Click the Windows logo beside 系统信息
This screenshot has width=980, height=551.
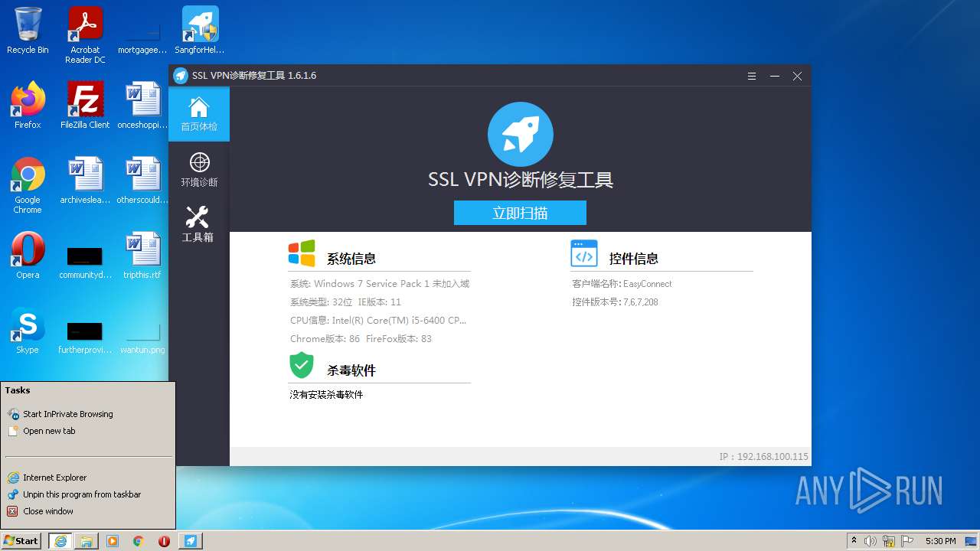click(302, 253)
